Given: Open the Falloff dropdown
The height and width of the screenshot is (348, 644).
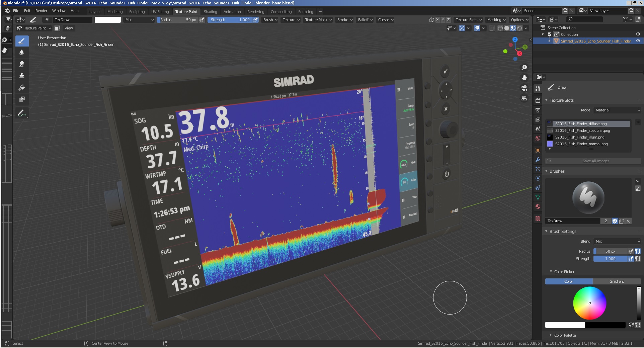Looking at the screenshot, I should pyautogui.click(x=365, y=20).
